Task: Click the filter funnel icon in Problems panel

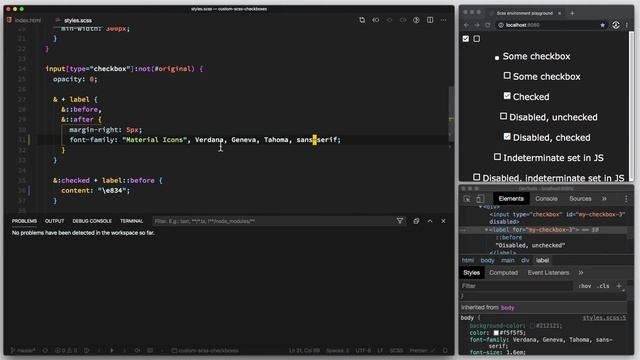Action: (x=400, y=221)
